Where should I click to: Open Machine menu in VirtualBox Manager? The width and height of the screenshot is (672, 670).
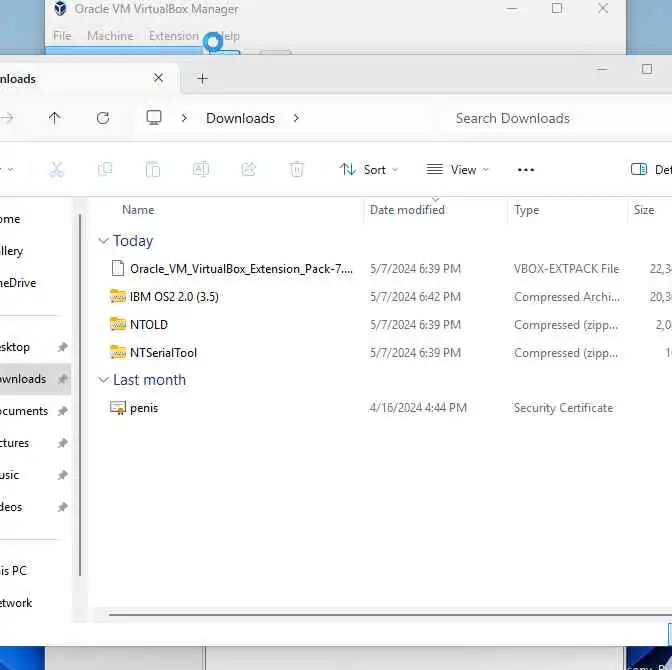tap(110, 36)
